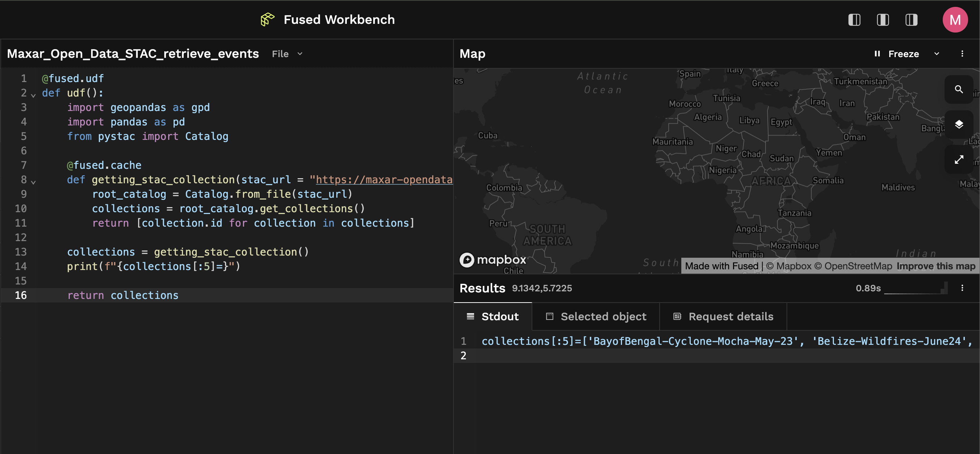Viewport: 980px width, 454px height.
Task: Collapse getting_stac_collection at line 8
Action: coord(34,182)
